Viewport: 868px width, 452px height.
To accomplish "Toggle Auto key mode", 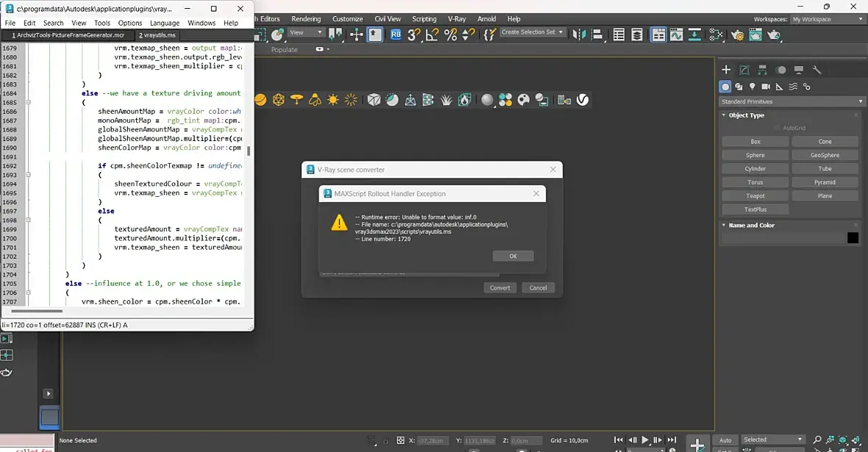I will click(x=725, y=440).
